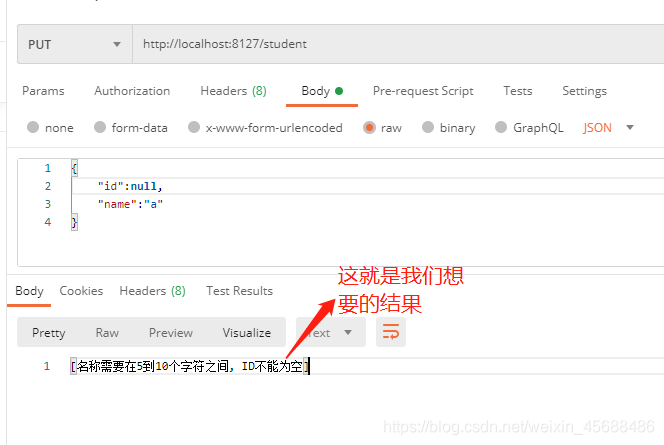Screen dimensions: 664x445
Task: Open the Settings tab
Action: pyautogui.click(x=584, y=91)
